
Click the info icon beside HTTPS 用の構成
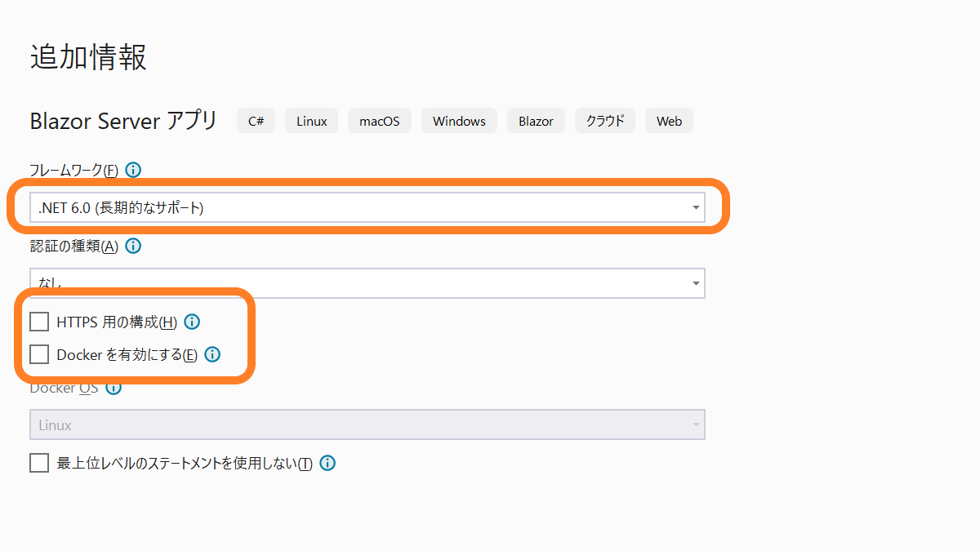point(192,322)
